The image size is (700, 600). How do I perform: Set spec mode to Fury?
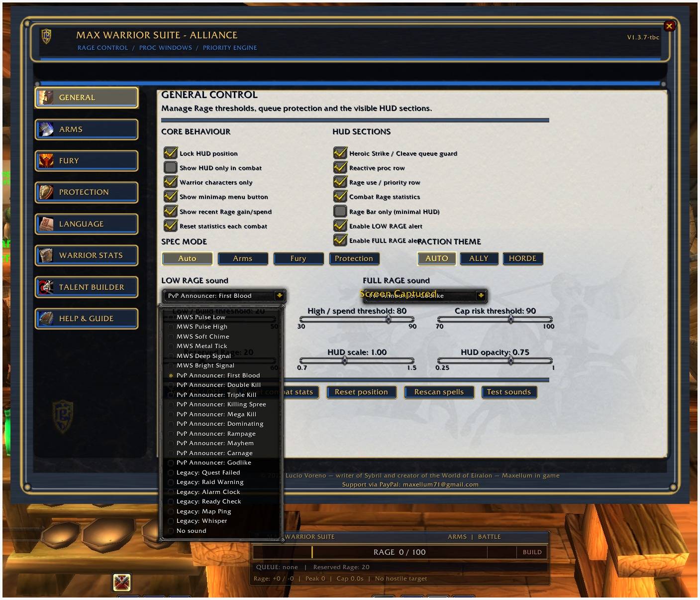[x=299, y=258]
